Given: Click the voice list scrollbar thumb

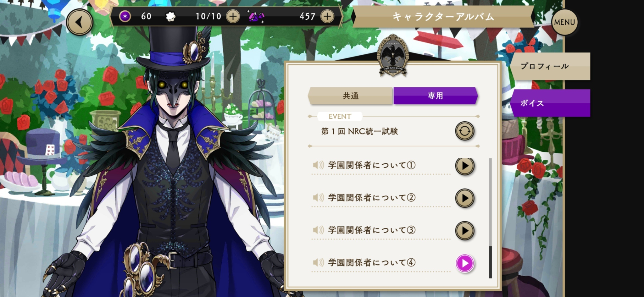Looking at the screenshot, I should 490,262.
